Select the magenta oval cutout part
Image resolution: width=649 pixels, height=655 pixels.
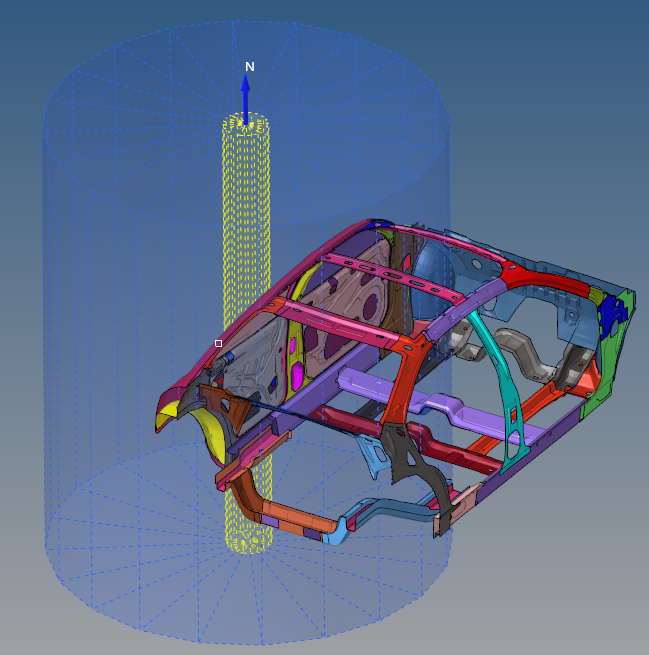pyautogui.click(x=297, y=376)
